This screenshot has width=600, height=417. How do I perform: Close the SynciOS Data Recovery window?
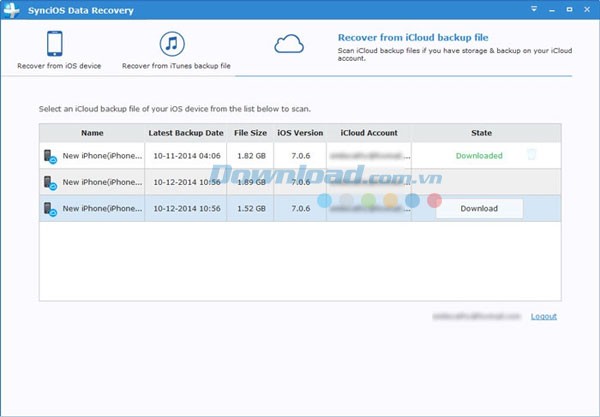[587, 10]
